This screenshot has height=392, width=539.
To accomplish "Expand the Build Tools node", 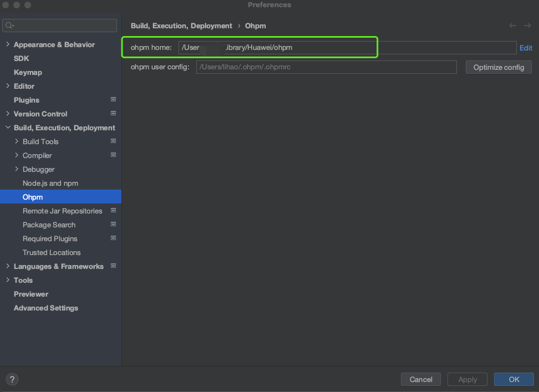I will (x=17, y=141).
